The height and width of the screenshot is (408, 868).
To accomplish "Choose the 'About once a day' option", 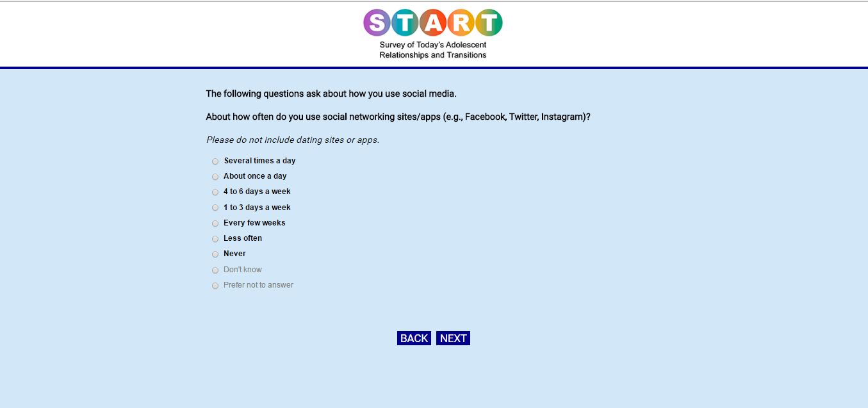I will (x=215, y=177).
